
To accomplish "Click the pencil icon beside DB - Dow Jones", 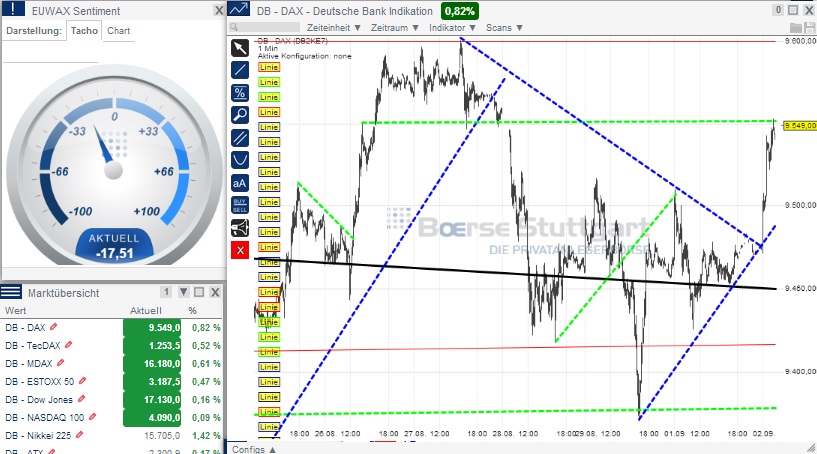I will coord(81,399).
